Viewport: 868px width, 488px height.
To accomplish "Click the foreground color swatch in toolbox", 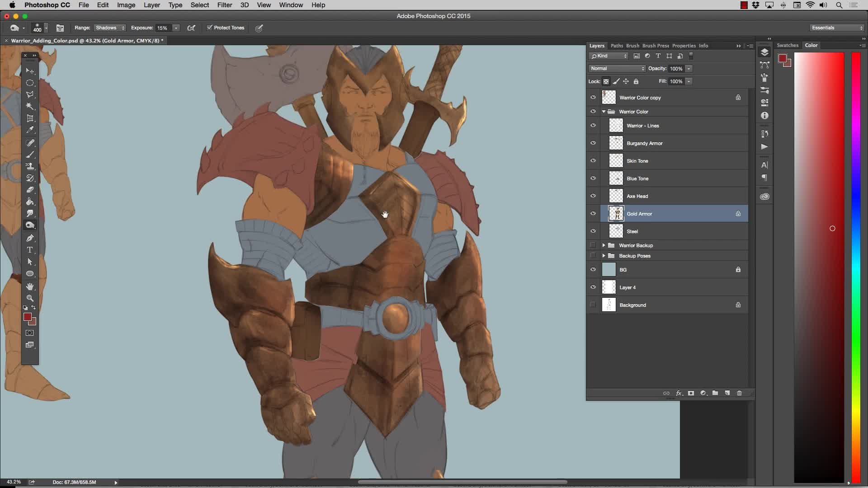I will 27,317.
